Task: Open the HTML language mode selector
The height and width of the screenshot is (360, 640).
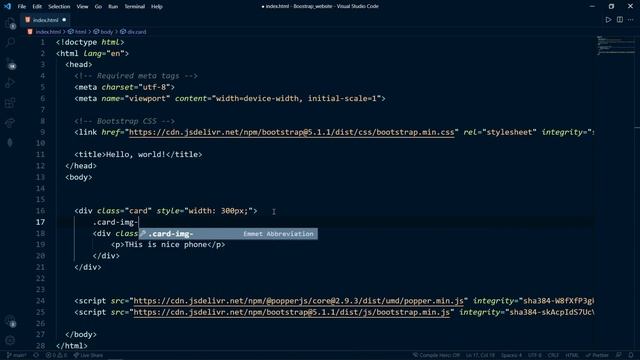Action: pyautogui.click(x=572, y=355)
